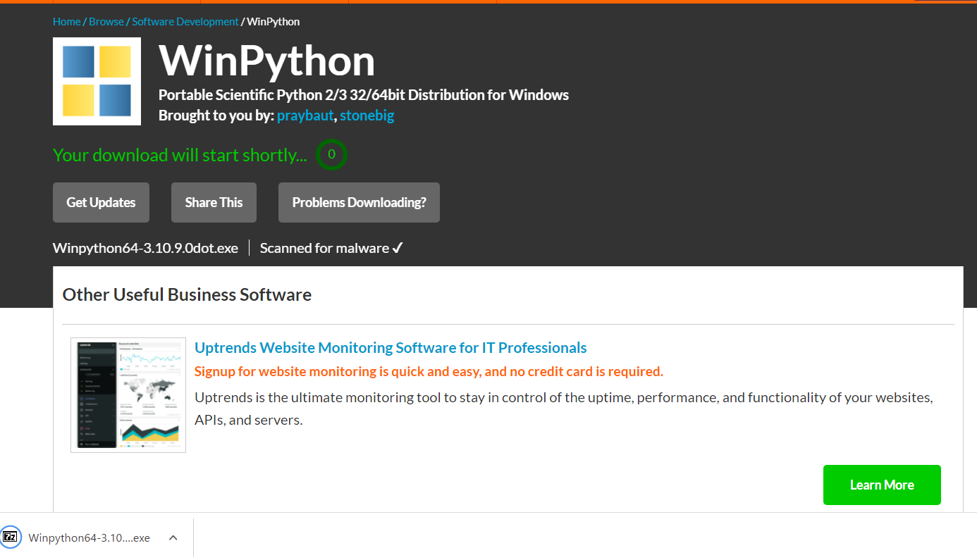Open downloaded Winpython64-3.10....exe item
The image size is (977, 560).
[x=89, y=537]
